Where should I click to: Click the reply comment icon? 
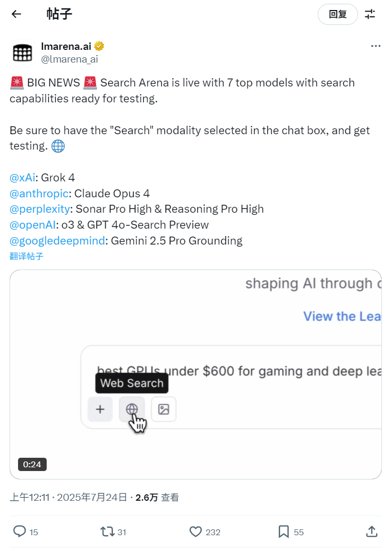click(x=20, y=531)
